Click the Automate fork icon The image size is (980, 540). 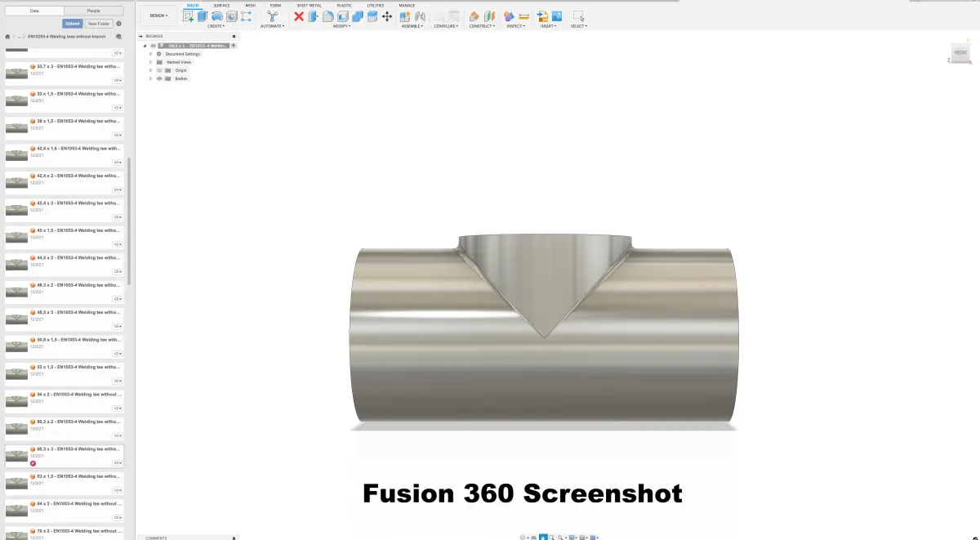(272, 16)
